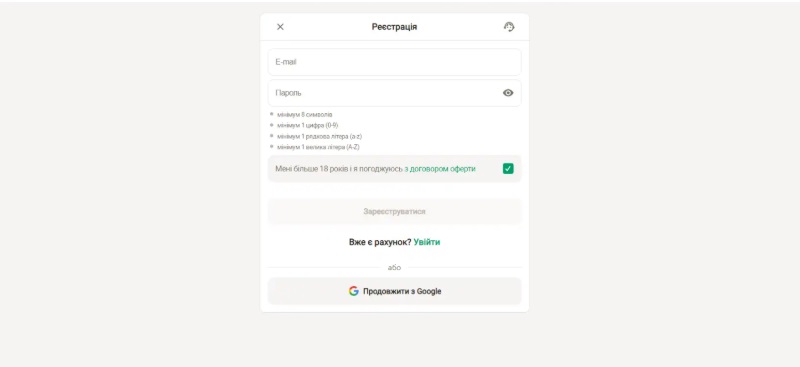Show password using the eye icon
Image resolution: width=800 pixels, height=367 pixels.
click(x=508, y=93)
